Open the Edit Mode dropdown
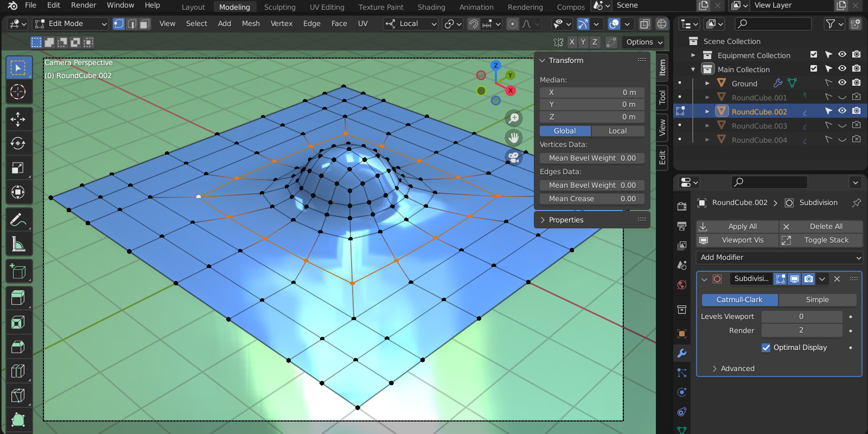Image resolution: width=868 pixels, height=434 pixels. coord(71,24)
